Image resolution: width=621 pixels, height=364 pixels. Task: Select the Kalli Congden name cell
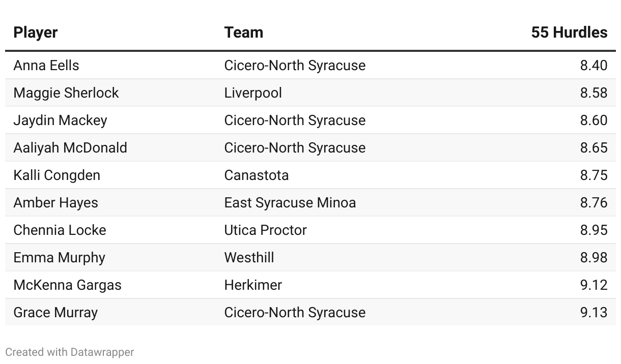[57, 175]
